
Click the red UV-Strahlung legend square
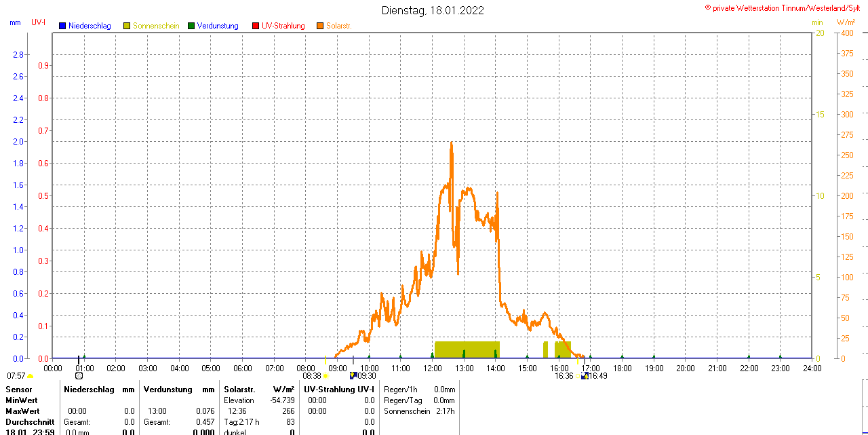pos(256,26)
